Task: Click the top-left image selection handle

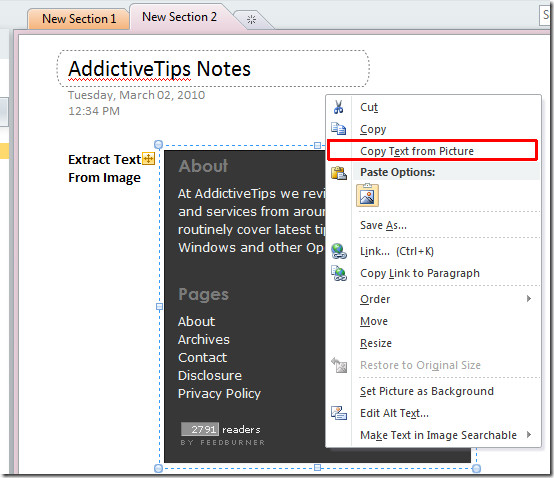Action: tap(159, 144)
